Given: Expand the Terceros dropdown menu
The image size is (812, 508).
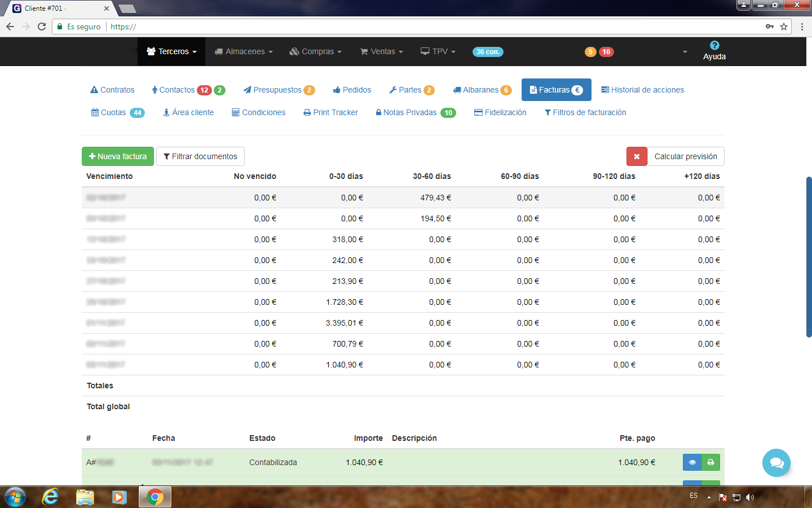Looking at the screenshot, I should 171,51.
